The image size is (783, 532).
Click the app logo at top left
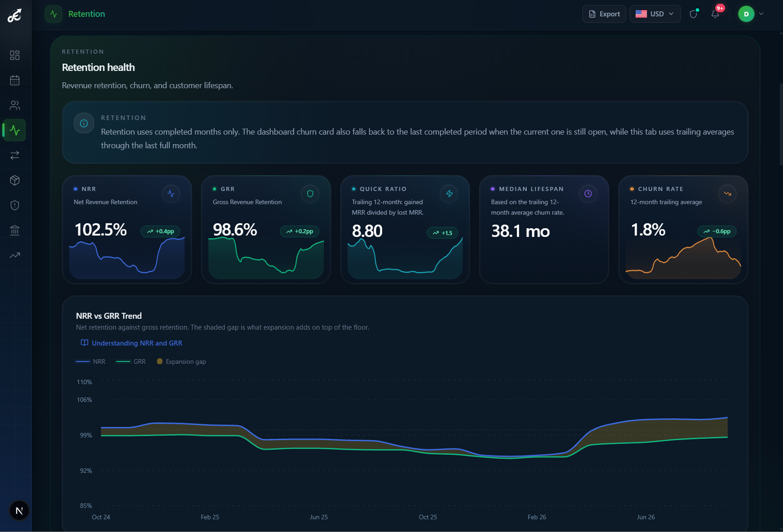pos(15,15)
